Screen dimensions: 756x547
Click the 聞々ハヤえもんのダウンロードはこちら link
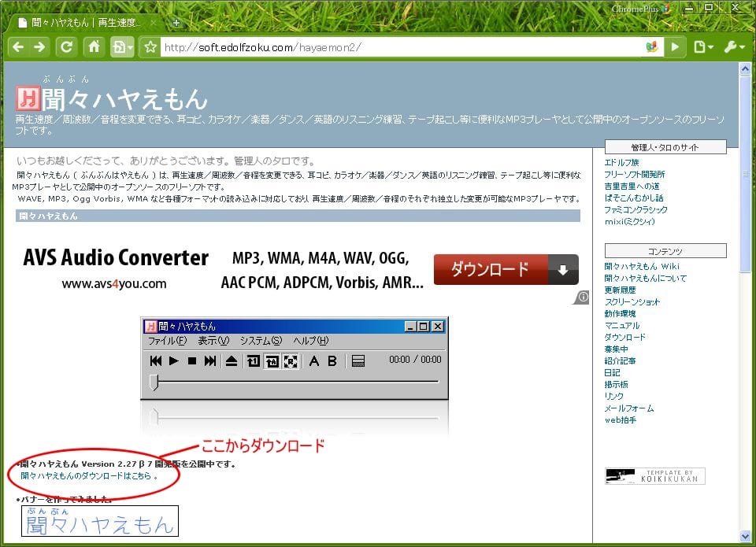[86, 476]
